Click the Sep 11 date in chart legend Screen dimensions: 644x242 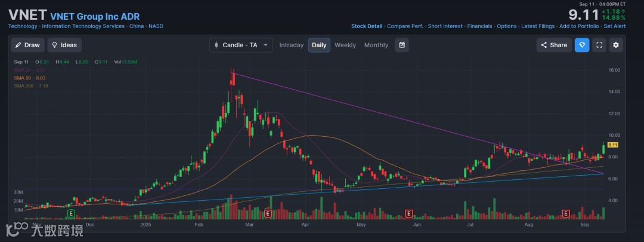tap(20, 62)
